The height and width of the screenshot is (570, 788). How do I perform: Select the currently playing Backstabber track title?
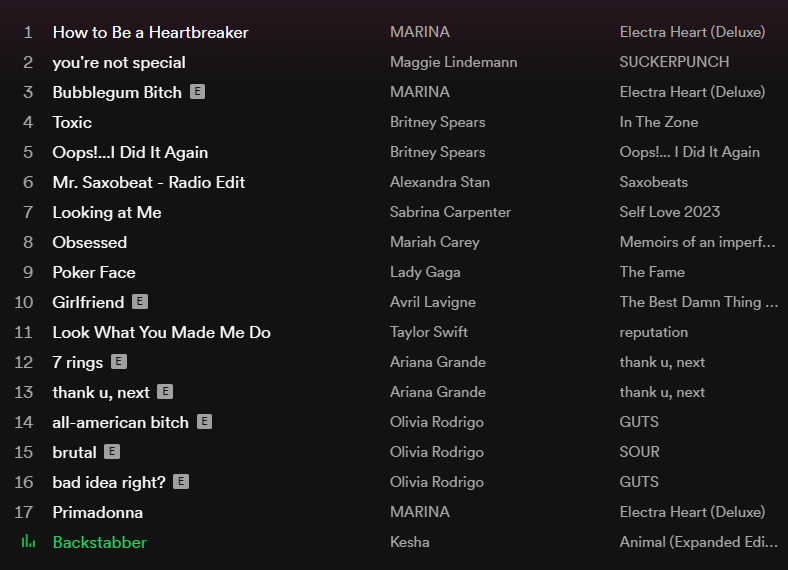coord(100,542)
